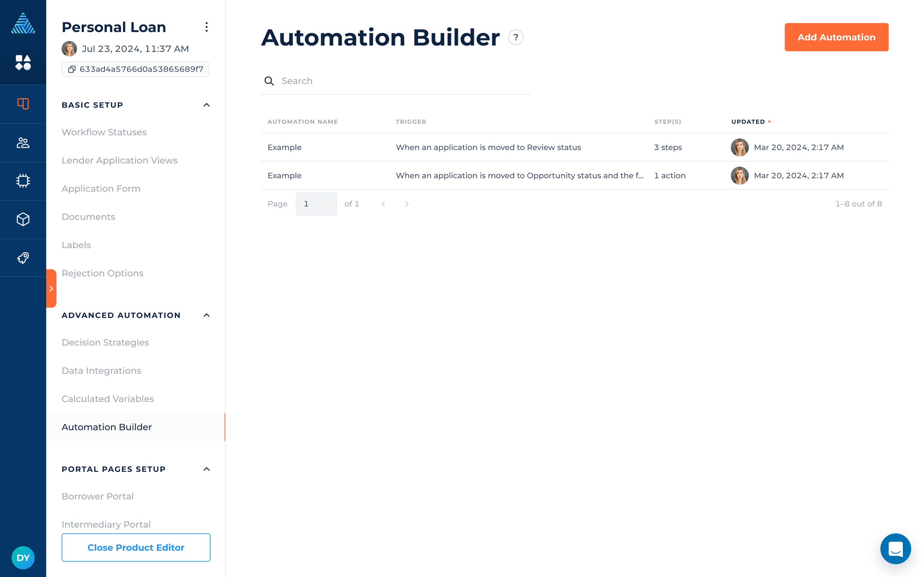Select Decision Strategies menu item
Screen dimensions: 924x577
point(105,342)
